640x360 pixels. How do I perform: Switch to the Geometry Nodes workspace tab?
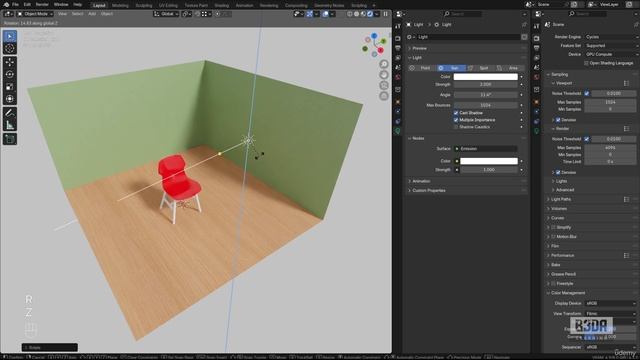329,6
